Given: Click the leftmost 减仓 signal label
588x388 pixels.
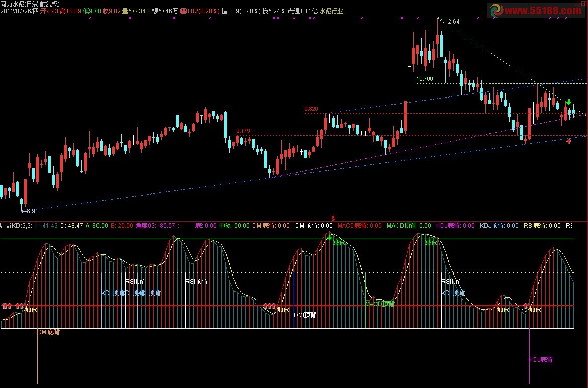Looking at the screenshot, I should tap(339, 243).
